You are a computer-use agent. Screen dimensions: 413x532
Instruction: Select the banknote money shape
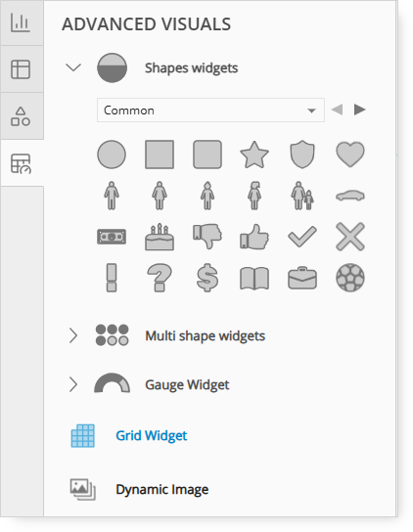point(112,237)
